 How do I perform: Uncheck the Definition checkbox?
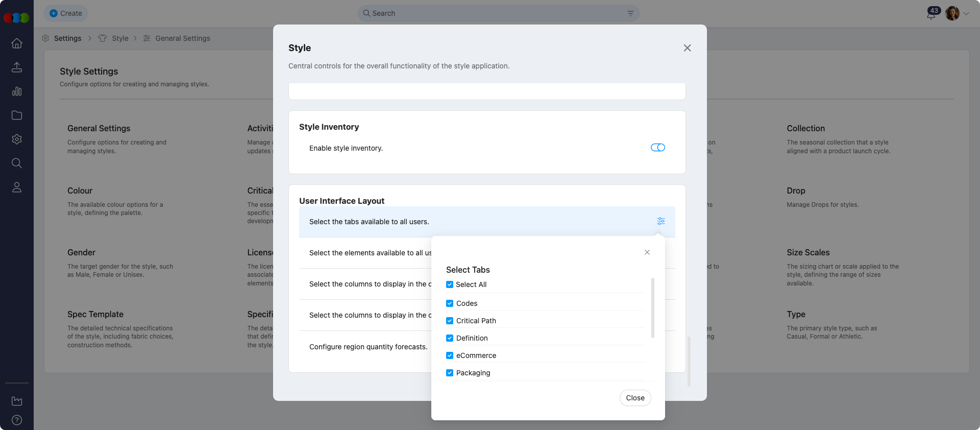coord(450,338)
